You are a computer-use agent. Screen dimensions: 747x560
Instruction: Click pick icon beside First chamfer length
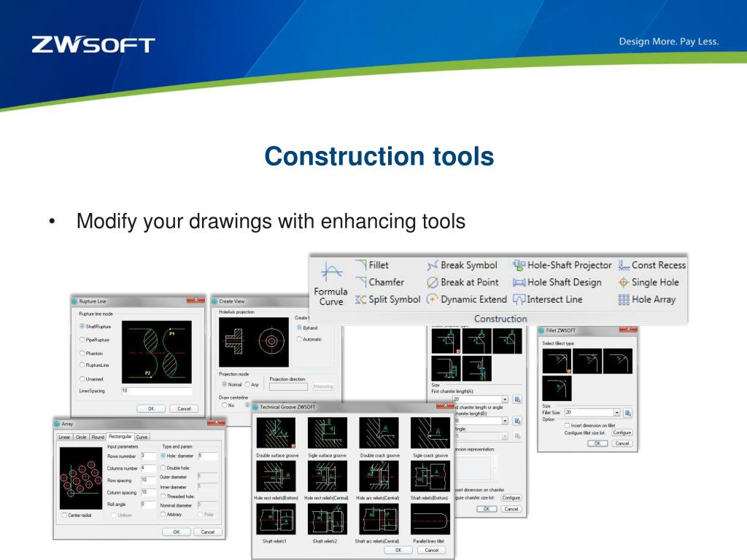tap(517, 400)
